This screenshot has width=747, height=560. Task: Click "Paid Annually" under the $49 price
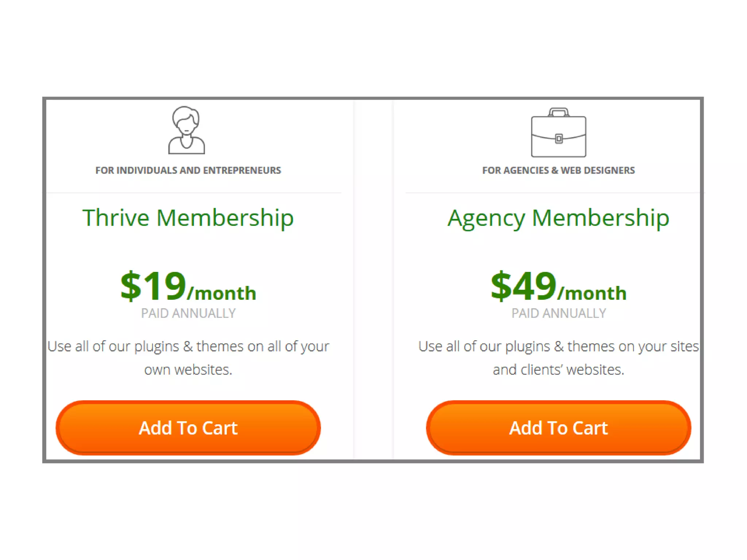click(558, 313)
